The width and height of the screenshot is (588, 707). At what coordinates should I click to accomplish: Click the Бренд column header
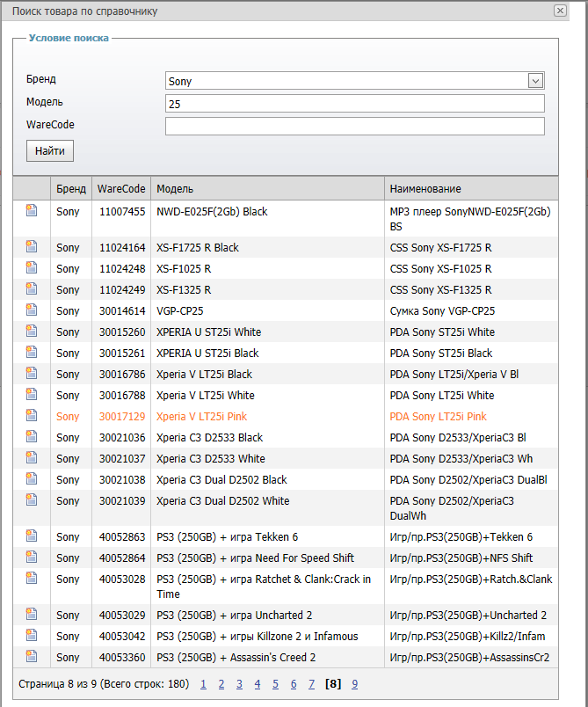click(x=71, y=188)
